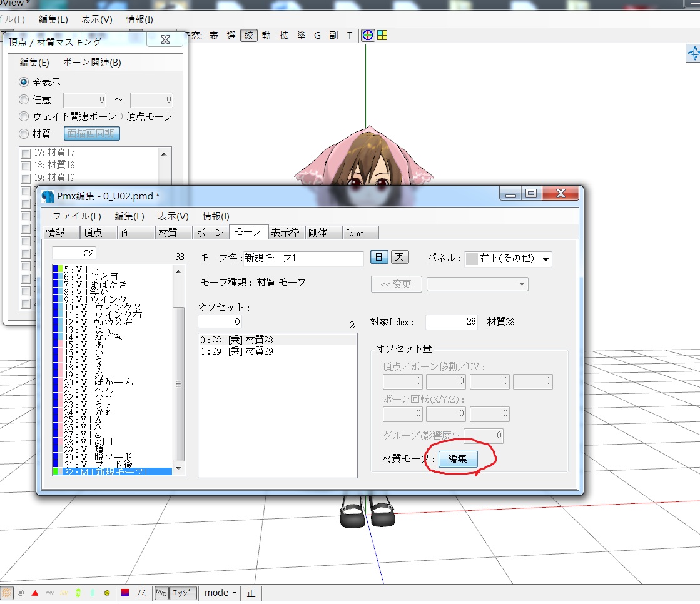Click the 編集 button beside 材質モーフ

tap(457, 459)
